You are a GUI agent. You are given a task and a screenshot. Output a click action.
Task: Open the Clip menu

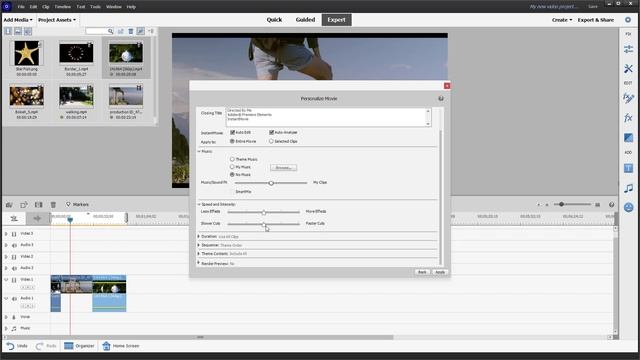tap(46, 7)
